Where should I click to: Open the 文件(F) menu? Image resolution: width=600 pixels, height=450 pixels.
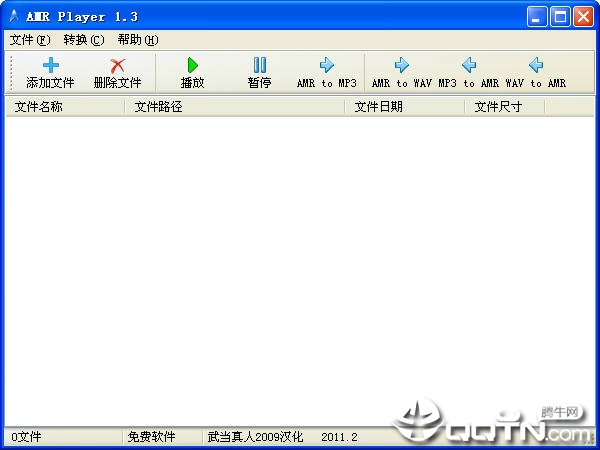tap(30, 40)
